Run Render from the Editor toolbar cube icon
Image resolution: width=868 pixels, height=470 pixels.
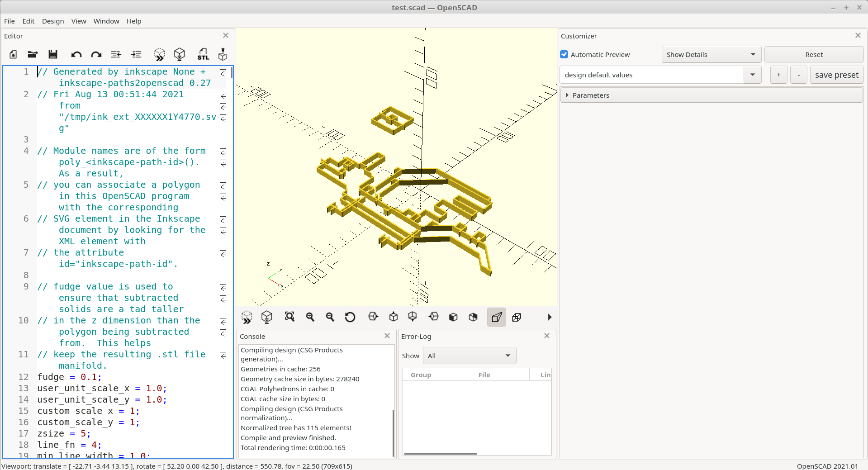(x=180, y=54)
